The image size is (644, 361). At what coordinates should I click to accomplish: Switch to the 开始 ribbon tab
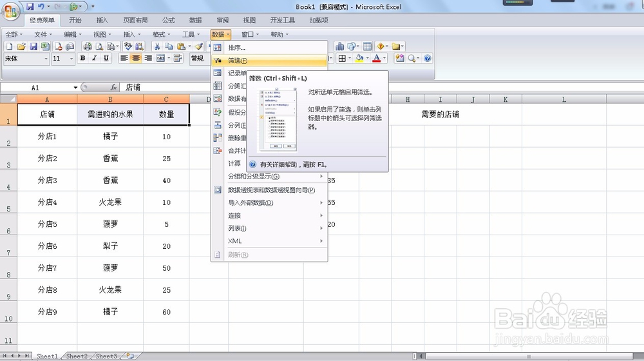click(x=75, y=20)
